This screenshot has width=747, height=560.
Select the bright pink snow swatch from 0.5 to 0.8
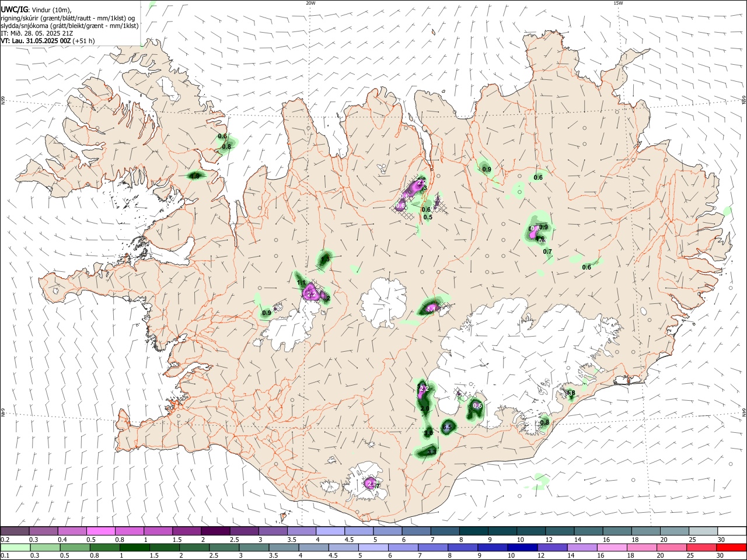pos(101,531)
